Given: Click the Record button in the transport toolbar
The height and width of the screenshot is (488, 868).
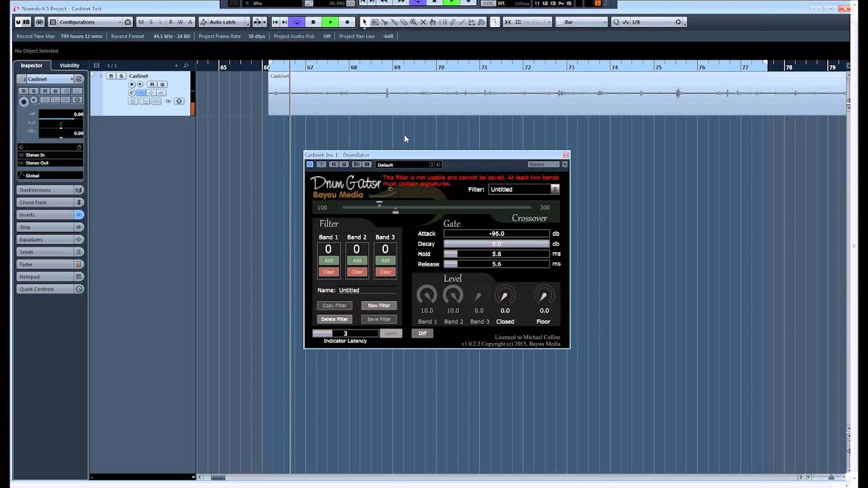Looking at the screenshot, I should 347,22.
